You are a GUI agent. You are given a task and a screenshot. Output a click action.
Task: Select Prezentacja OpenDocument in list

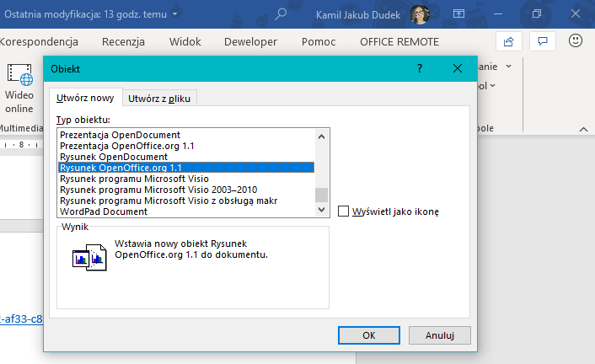click(x=186, y=135)
